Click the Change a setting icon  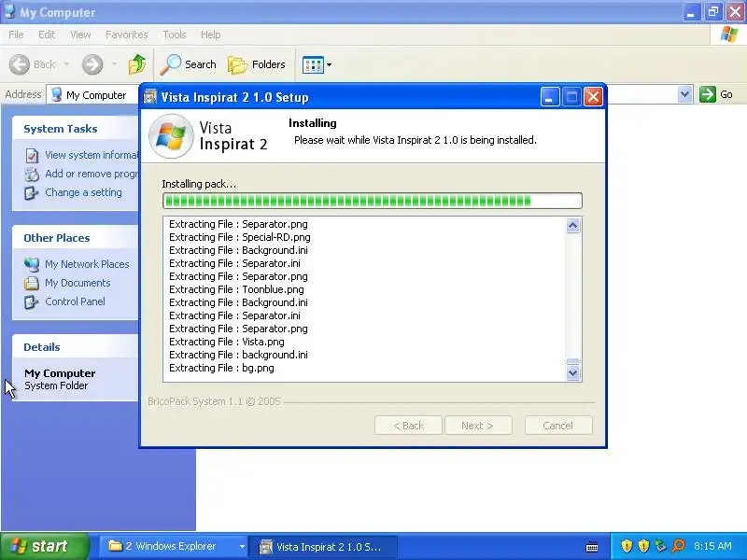[x=32, y=193]
